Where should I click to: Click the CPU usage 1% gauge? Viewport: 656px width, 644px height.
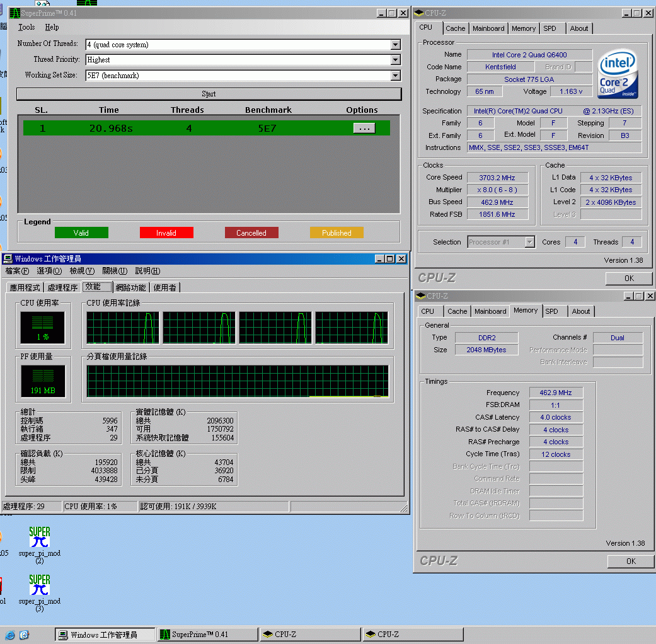(43, 328)
